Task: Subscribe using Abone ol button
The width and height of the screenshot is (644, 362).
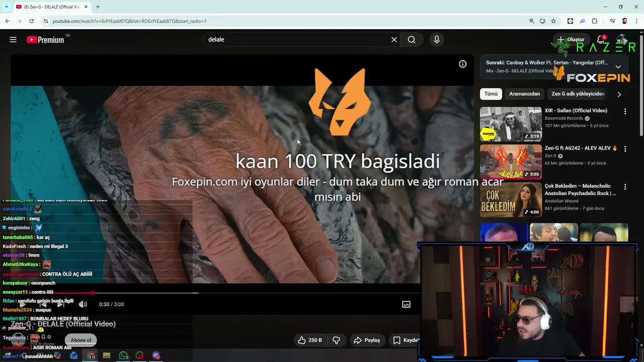Action: click(x=80, y=340)
